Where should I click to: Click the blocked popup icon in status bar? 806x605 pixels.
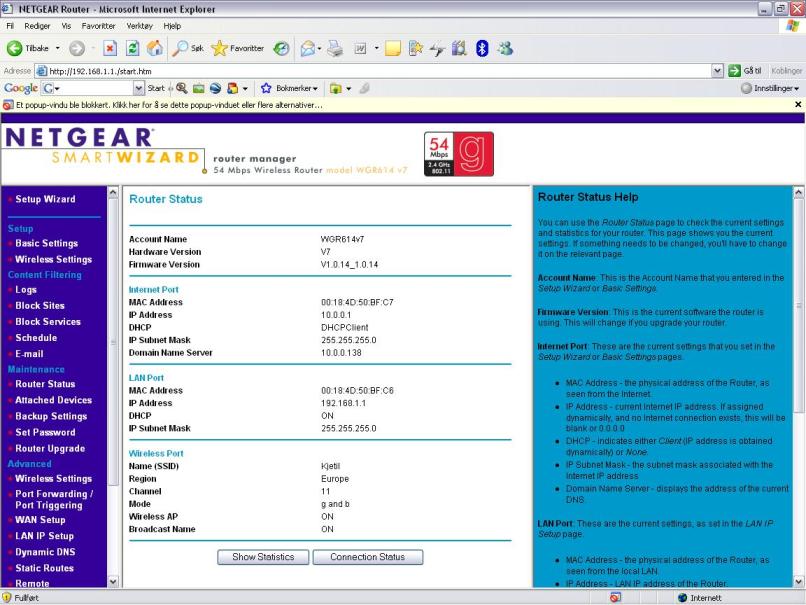pos(615,597)
